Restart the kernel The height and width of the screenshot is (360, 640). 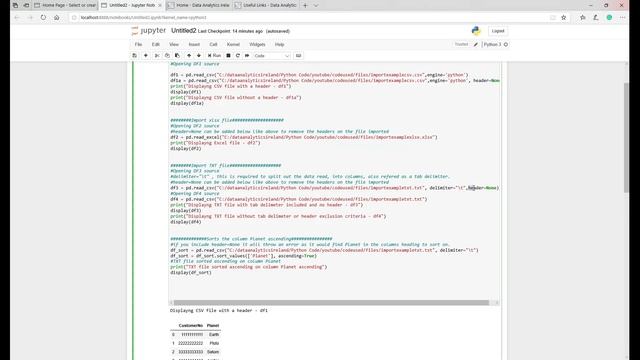pos(238,56)
